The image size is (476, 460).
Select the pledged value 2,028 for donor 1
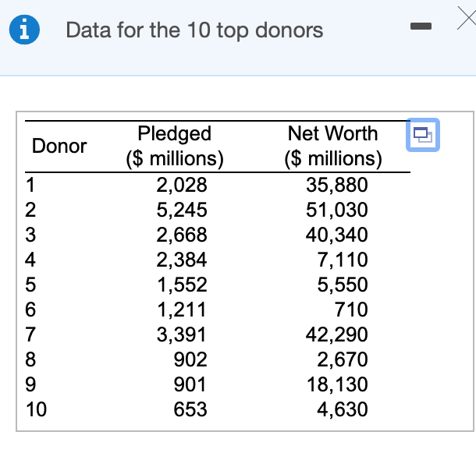(182, 185)
